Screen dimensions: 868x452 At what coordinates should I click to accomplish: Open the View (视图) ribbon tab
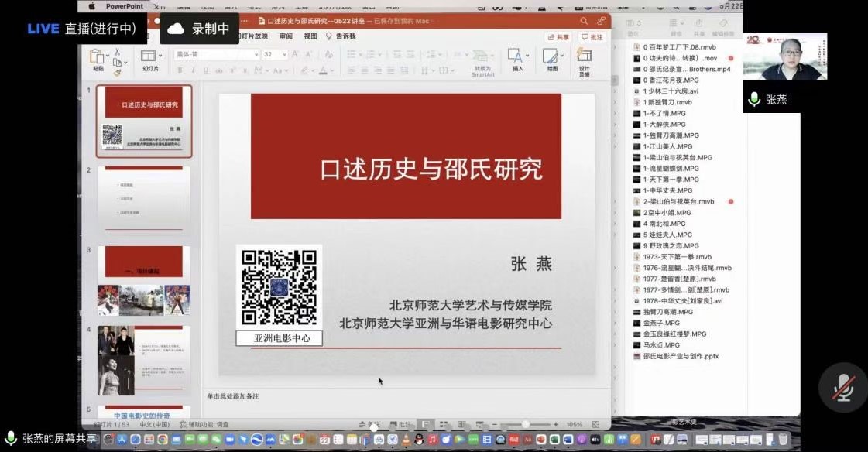click(x=310, y=36)
